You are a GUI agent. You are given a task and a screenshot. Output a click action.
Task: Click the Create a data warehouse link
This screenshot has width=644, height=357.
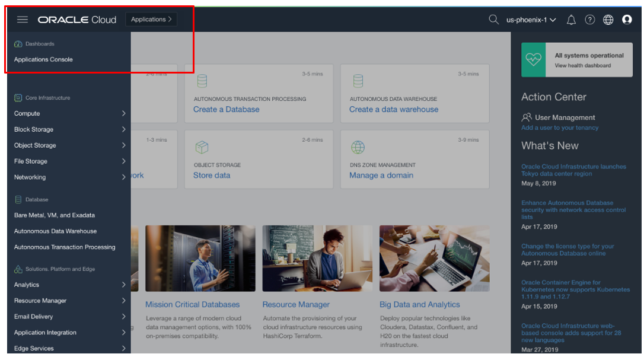394,109
